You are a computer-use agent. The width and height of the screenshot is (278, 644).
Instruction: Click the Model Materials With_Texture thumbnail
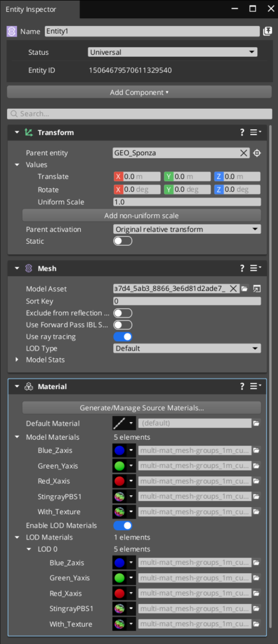[x=119, y=512]
